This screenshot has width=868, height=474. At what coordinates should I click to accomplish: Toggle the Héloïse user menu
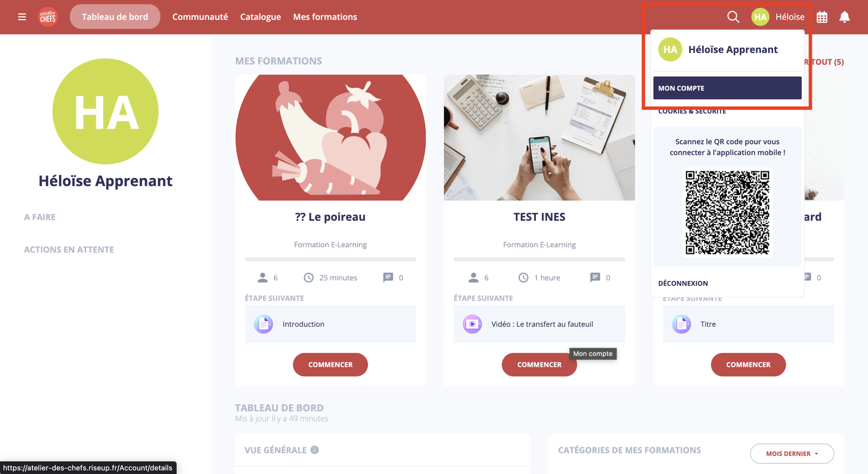click(790, 17)
